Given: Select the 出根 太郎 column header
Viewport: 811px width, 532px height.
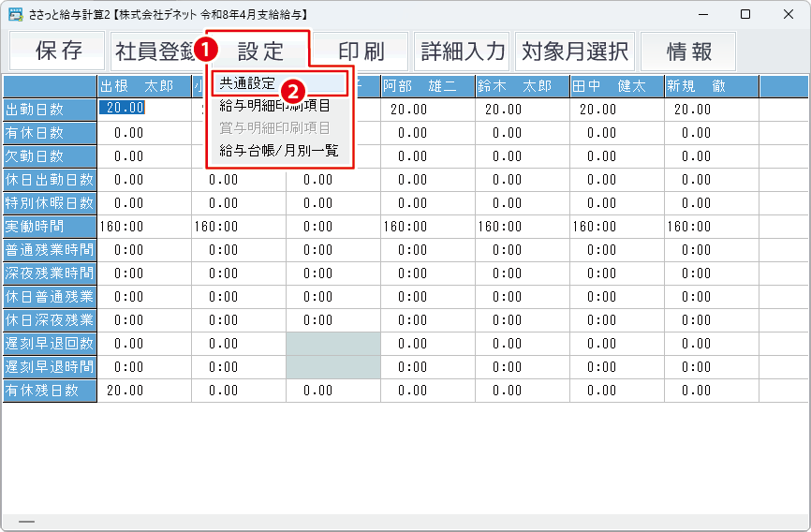Looking at the screenshot, I should (144, 86).
